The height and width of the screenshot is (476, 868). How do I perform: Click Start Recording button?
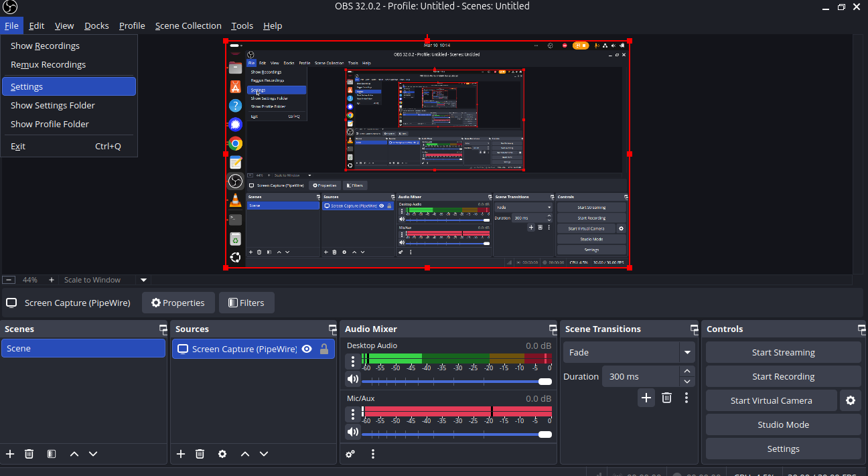point(783,376)
